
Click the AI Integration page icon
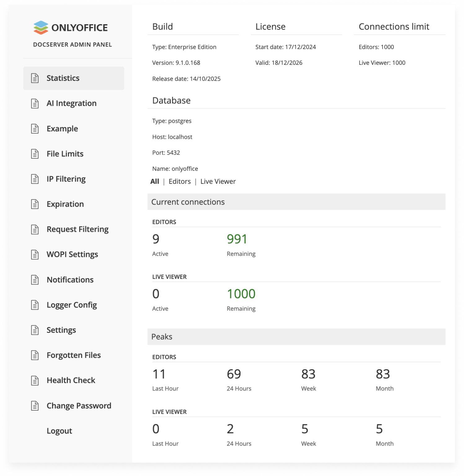point(34,103)
